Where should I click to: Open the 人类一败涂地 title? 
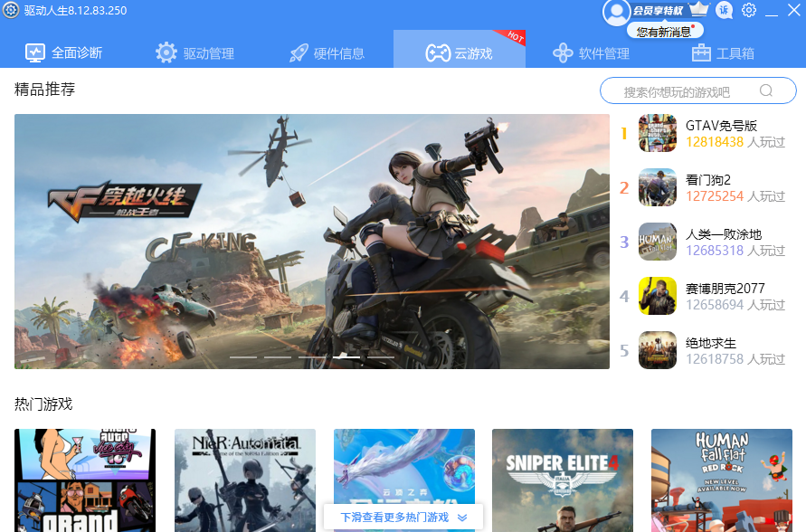(724, 234)
